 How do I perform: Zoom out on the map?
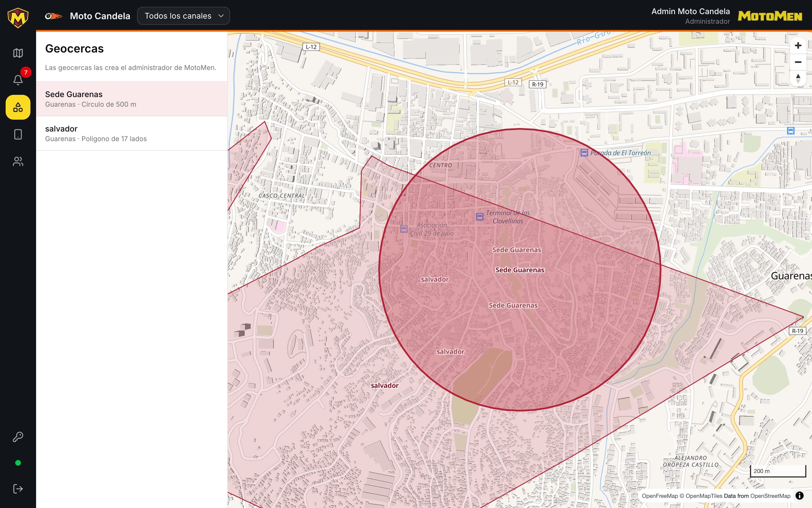(798, 62)
